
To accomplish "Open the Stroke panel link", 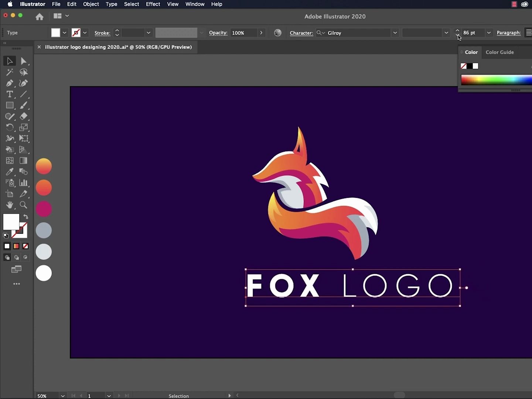I will coord(102,33).
